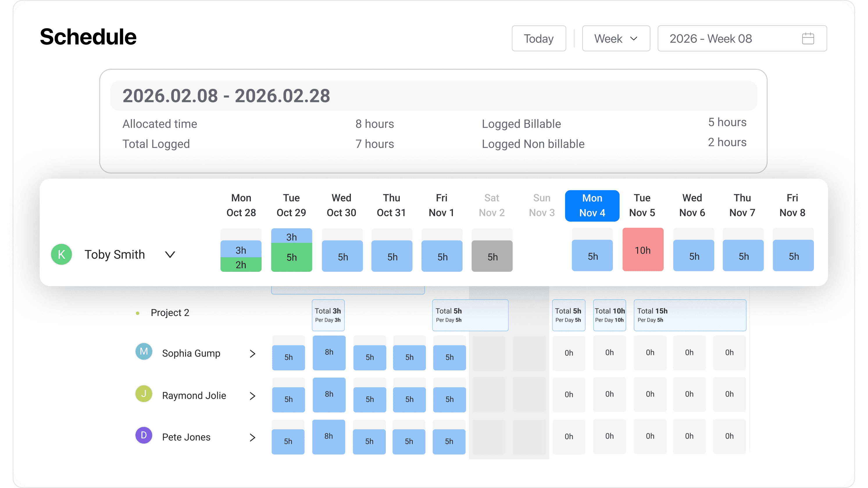Select the Tue Nov 5 day header
The height and width of the screenshot is (488, 868).
click(x=642, y=205)
